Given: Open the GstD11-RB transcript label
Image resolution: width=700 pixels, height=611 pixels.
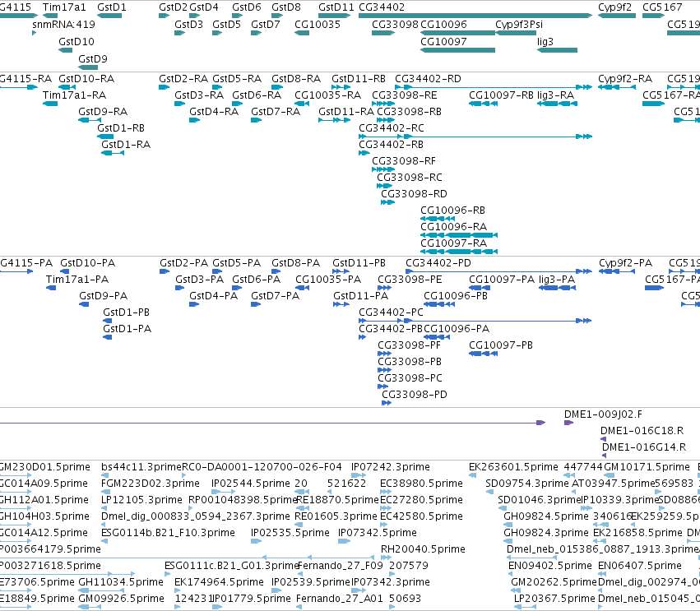Looking at the screenshot, I should (x=359, y=79).
